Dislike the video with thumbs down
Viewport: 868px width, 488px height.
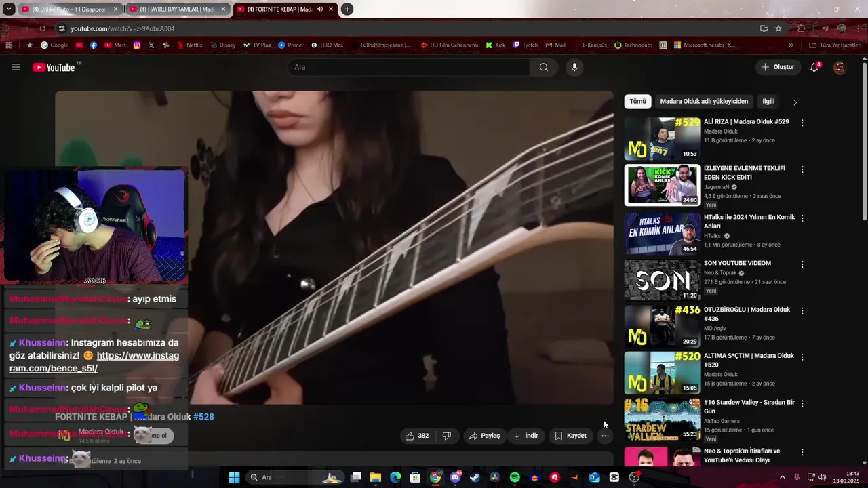(447, 436)
